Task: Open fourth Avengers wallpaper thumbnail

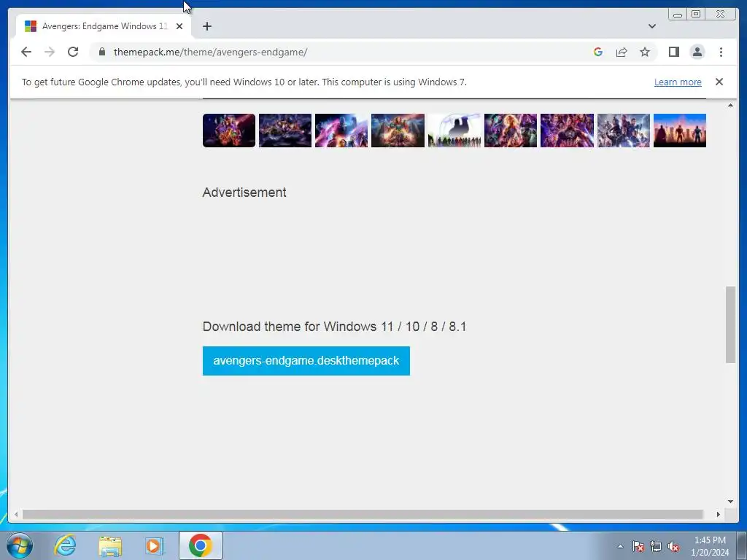Action: (398, 131)
